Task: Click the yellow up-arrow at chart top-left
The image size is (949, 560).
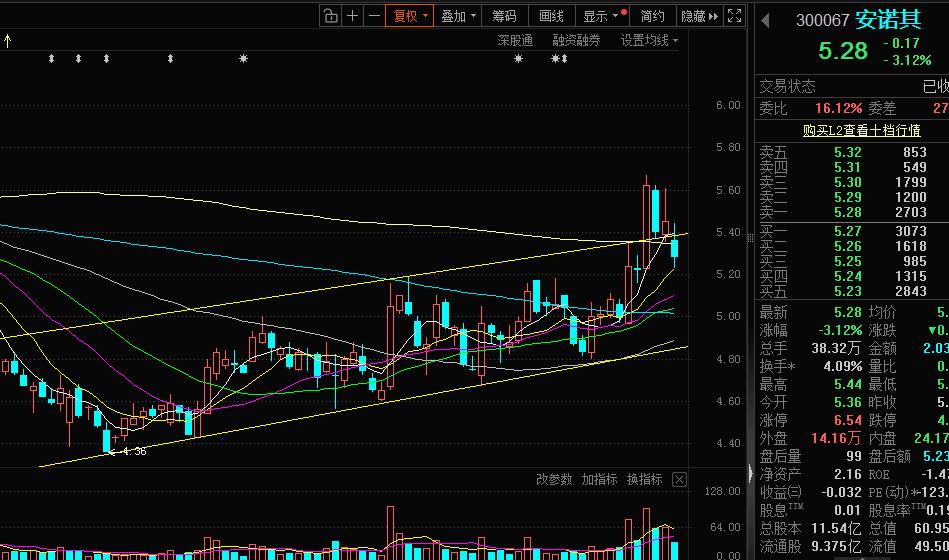Action: tap(7, 41)
